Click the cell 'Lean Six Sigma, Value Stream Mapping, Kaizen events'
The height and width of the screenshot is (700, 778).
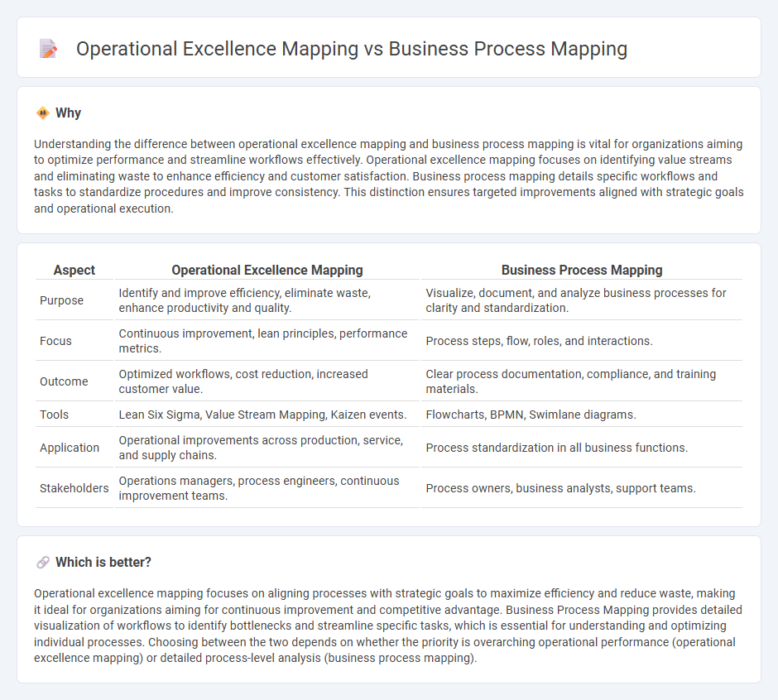coord(267,415)
